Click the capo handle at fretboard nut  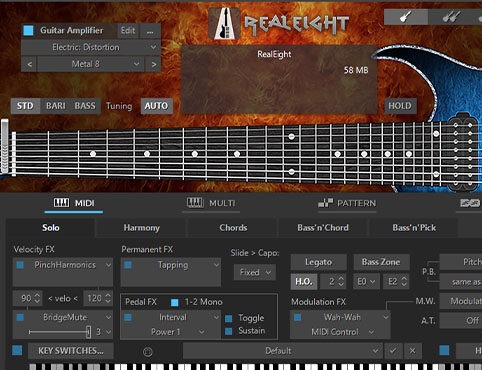(5, 147)
